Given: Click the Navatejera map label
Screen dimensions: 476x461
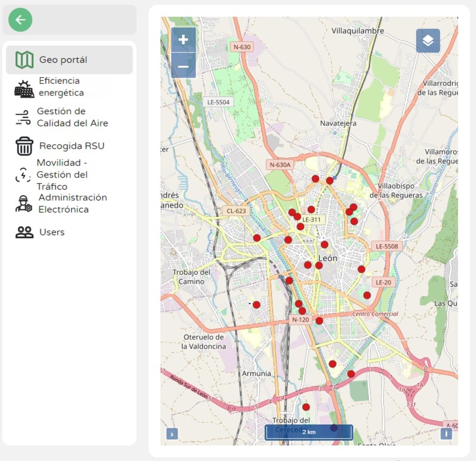Looking at the screenshot, I should pyautogui.click(x=338, y=123).
